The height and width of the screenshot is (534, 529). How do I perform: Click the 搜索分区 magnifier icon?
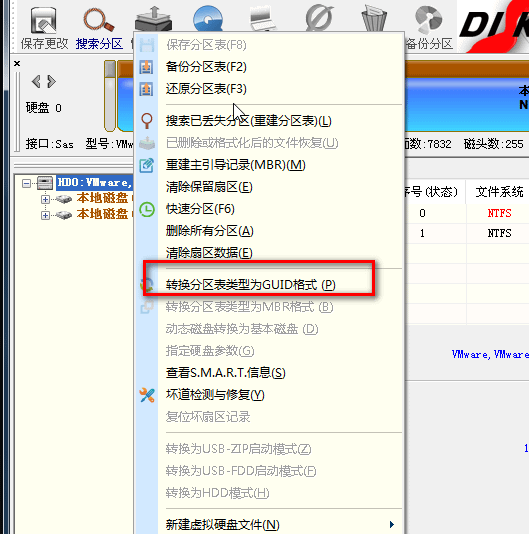tap(98, 20)
